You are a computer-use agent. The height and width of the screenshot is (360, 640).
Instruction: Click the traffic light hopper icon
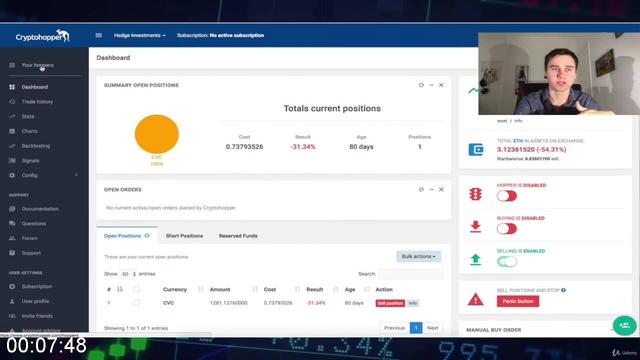(476, 194)
